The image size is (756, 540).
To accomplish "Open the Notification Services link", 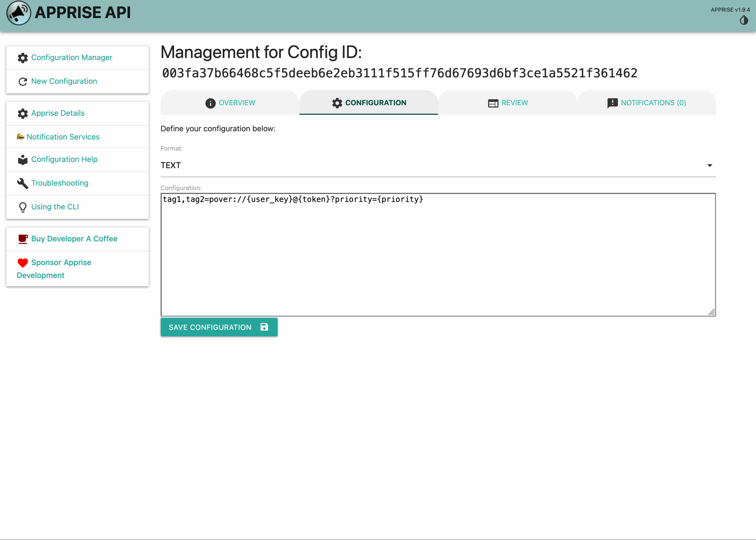I will pyautogui.click(x=63, y=137).
